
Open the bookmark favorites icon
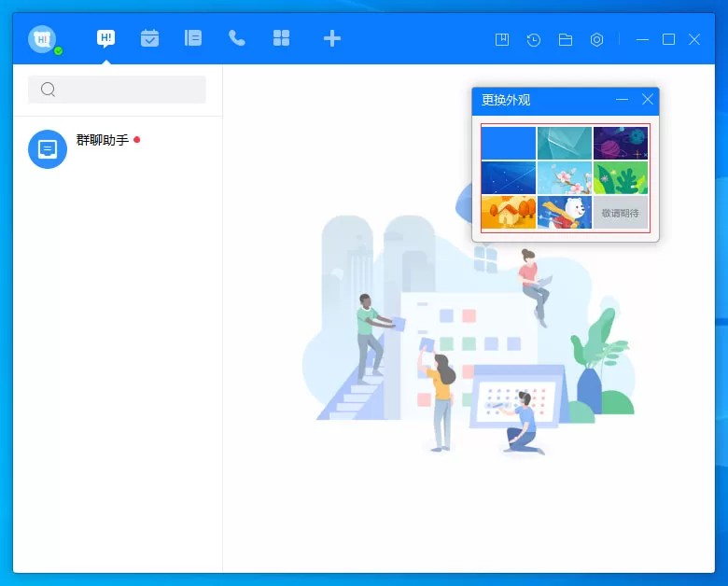tap(502, 39)
